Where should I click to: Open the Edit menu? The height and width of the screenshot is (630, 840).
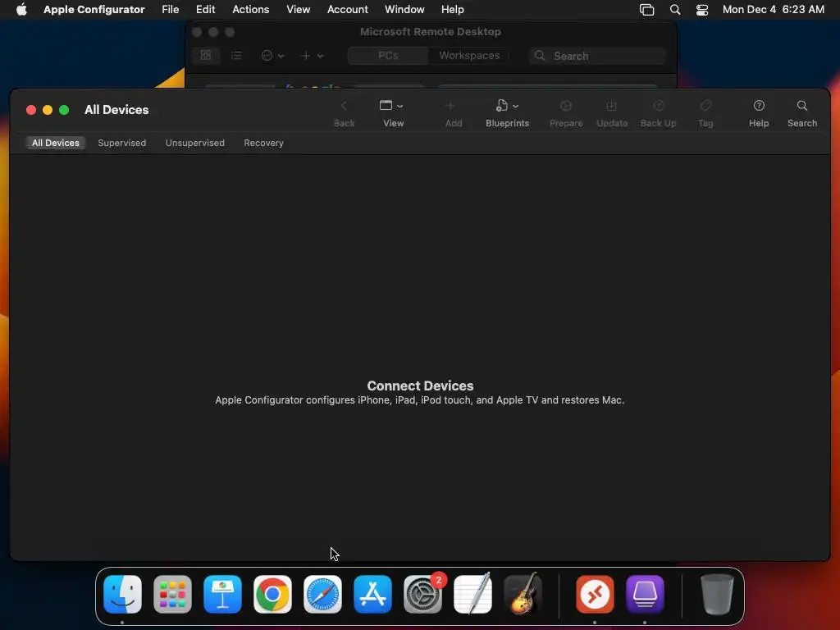point(205,10)
